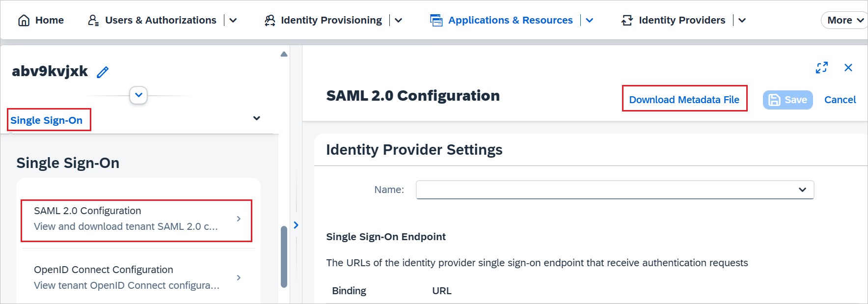Screen dimensions: 868x304
Task: Open the OpenID Connect Configuration item
Action: 136,277
